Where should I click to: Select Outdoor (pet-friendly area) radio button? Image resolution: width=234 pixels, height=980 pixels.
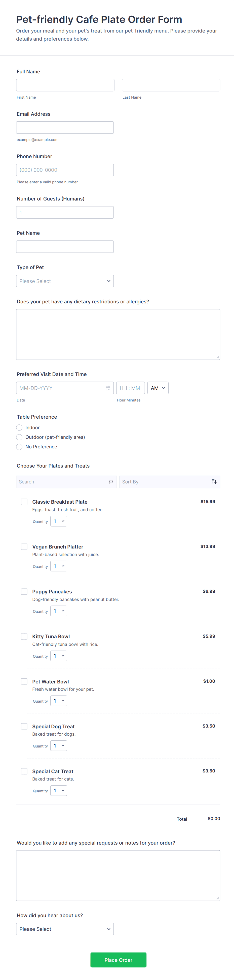click(19, 437)
